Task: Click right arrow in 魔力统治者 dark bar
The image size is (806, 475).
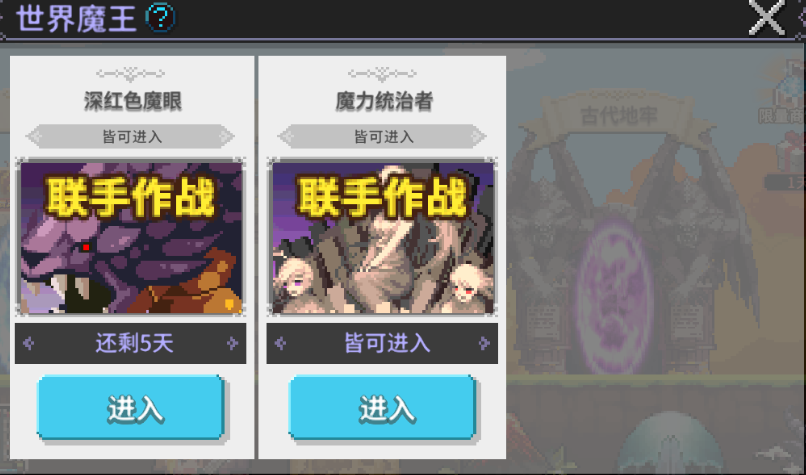Action: tap(484, 343)
